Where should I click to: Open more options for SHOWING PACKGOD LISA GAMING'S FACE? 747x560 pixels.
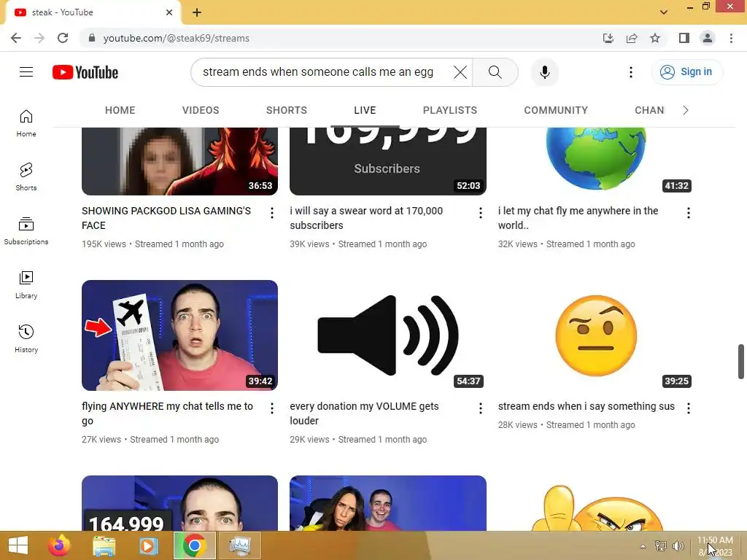pos(272,213)
